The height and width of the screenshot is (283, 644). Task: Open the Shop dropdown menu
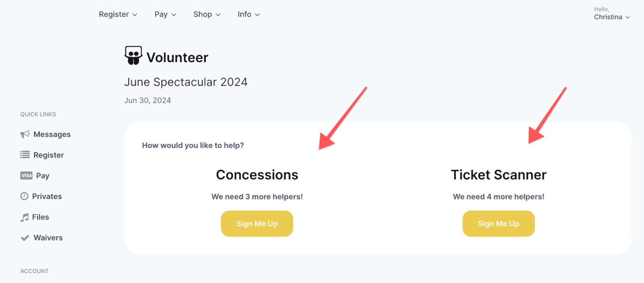(207, 14)
